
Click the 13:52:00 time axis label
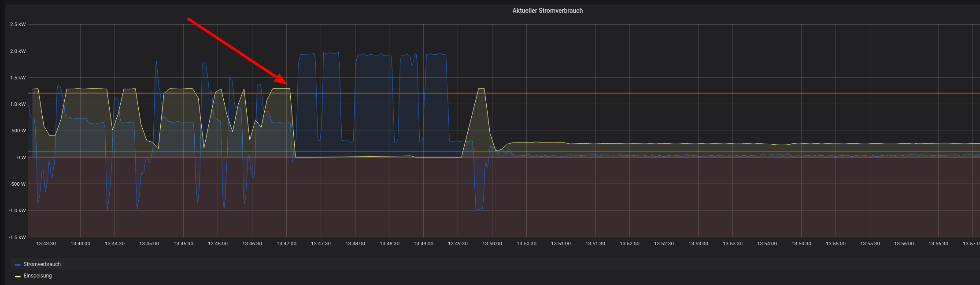630,244
